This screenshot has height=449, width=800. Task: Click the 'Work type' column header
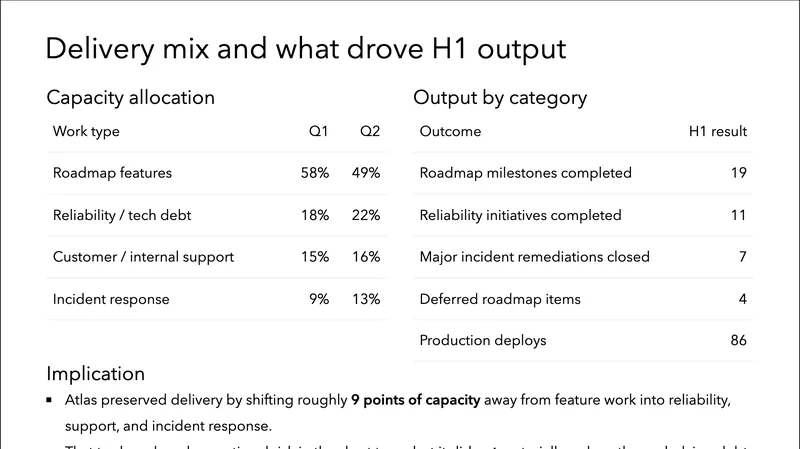pos(86,131)
